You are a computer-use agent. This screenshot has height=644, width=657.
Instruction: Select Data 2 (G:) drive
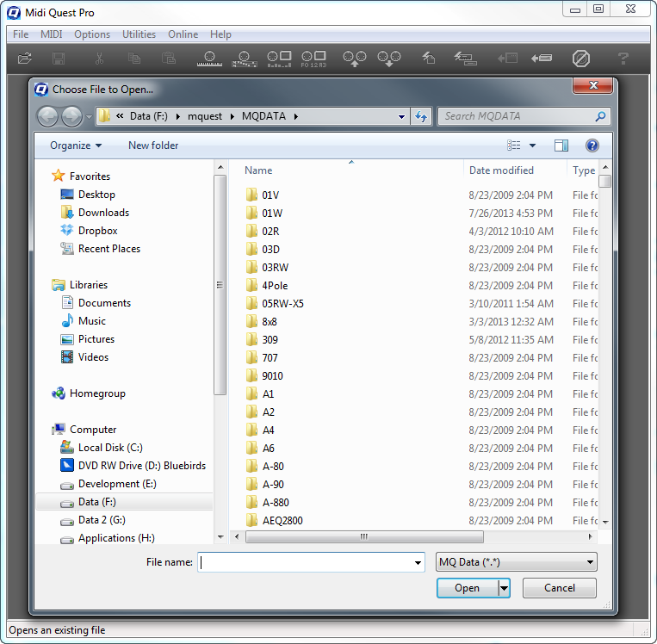(x=93, y=520)
